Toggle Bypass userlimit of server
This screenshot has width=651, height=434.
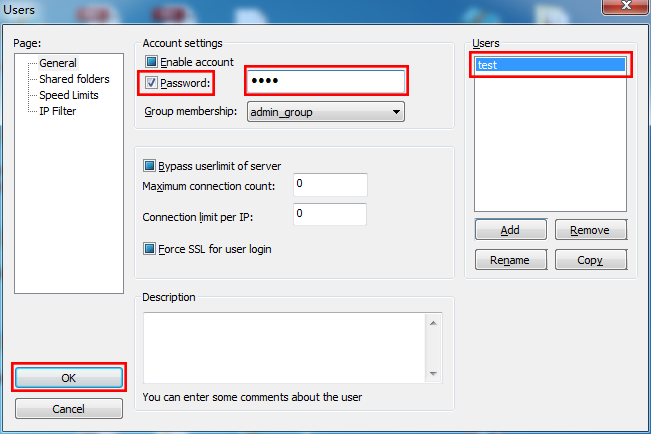[151, 166]
